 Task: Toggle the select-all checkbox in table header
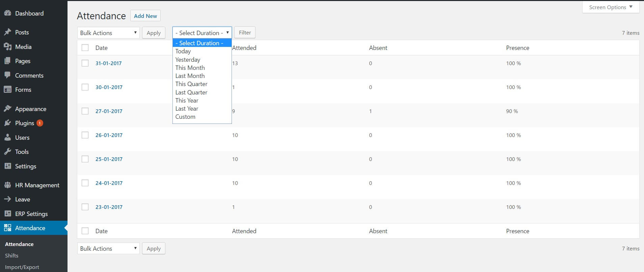(x=85, y=48)
